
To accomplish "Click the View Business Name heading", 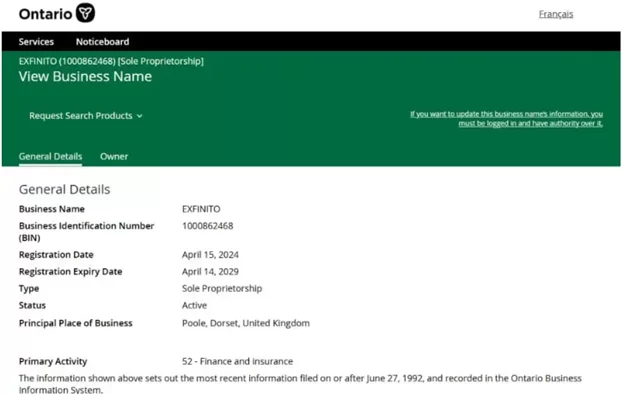I will point(85,76).
